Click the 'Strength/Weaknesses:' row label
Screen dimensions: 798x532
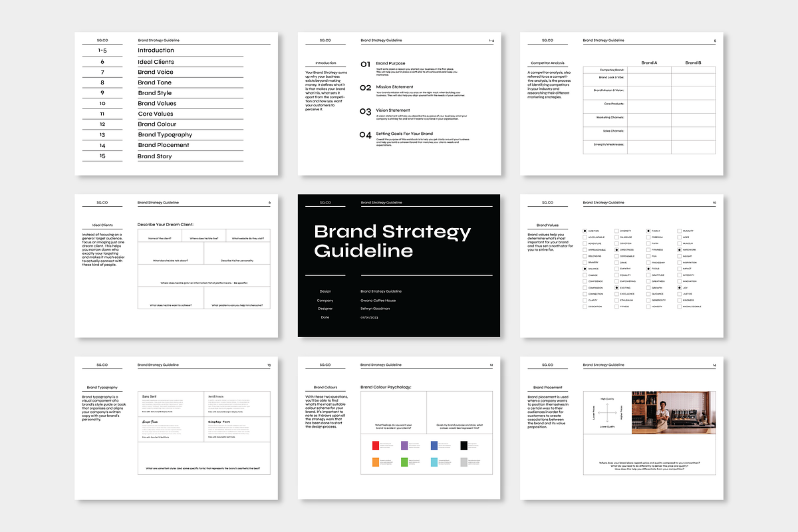click(610, 144)
